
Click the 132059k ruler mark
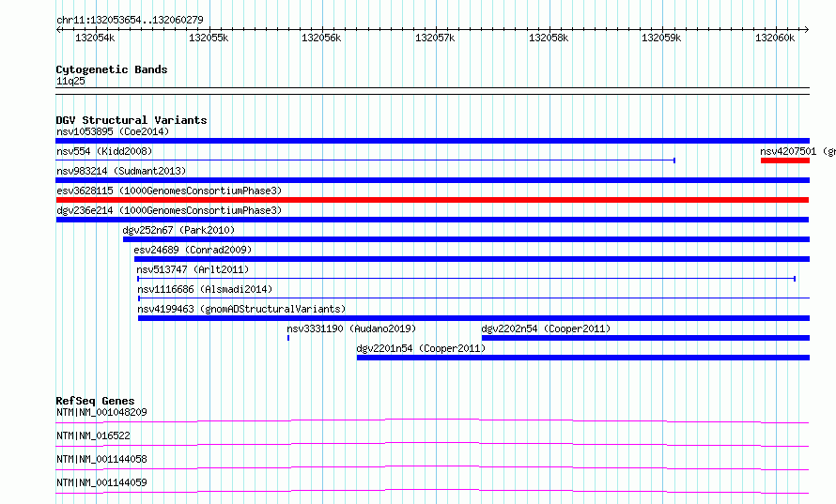(x=661, y=38)
